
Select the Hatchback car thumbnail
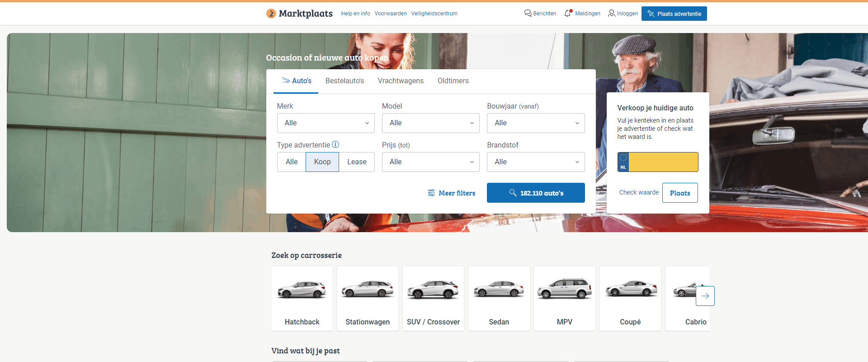click(x=302, y=290)
